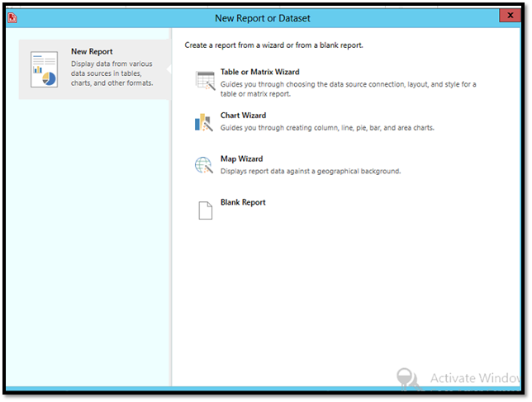Click the Chart Wizard description about column charts
Viewport: 532px width, 402px height.
(x=326, y=128)
